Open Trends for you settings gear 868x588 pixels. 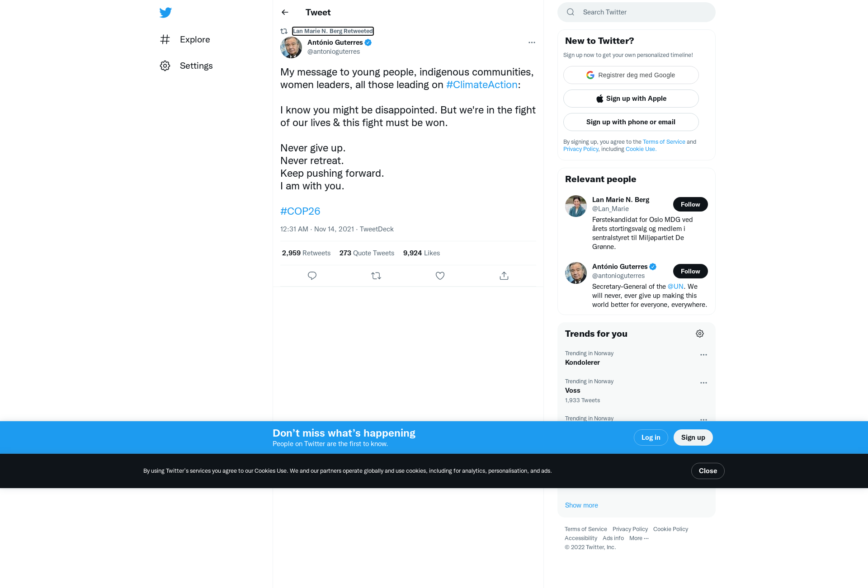coord(700,334)
